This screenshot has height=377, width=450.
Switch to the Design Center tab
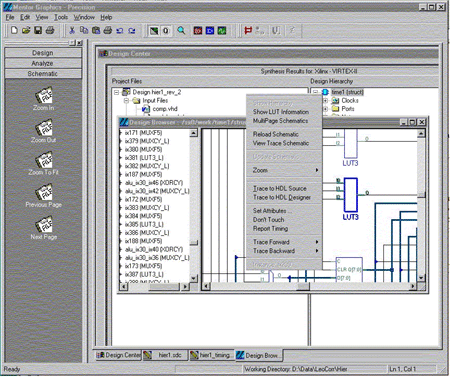click(x=118, y=355)
